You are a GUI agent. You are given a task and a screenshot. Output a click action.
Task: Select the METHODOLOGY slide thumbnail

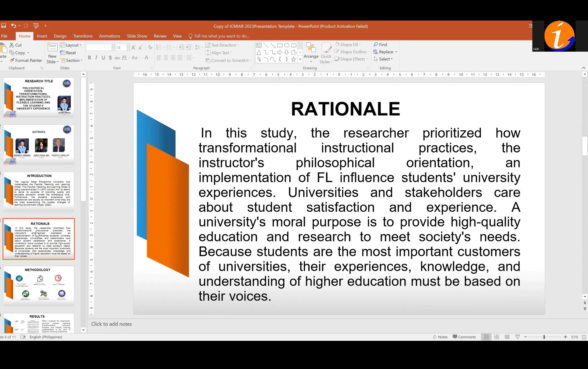click(x=39, y=286)
